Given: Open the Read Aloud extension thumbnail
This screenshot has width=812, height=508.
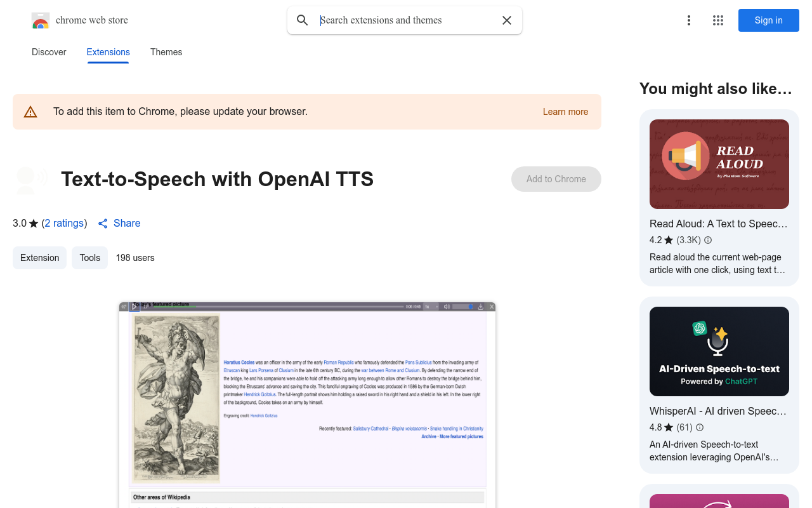Looking at the screenshot, I should pos(719,164).
